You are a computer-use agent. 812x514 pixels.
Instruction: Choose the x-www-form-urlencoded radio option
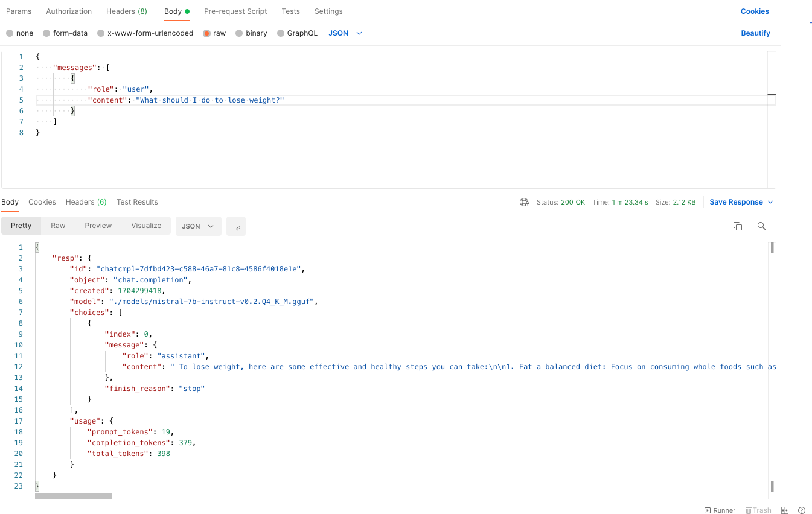pyautogui.click(x=145, y=33)
